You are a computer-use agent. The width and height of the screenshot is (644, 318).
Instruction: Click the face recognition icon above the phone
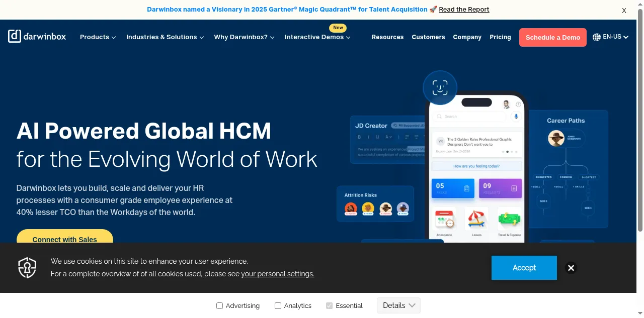(x=440, y=88)
